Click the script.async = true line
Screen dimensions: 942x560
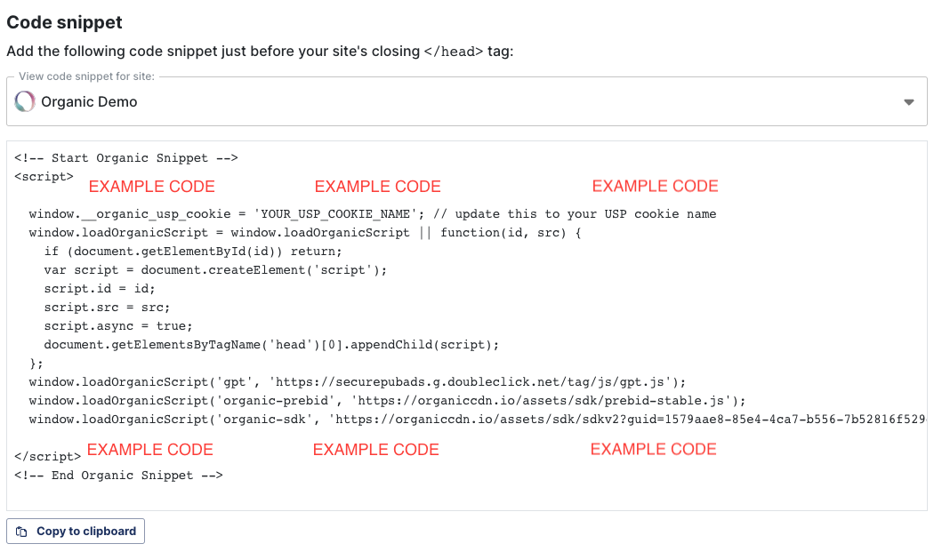(x=118, y=326)
